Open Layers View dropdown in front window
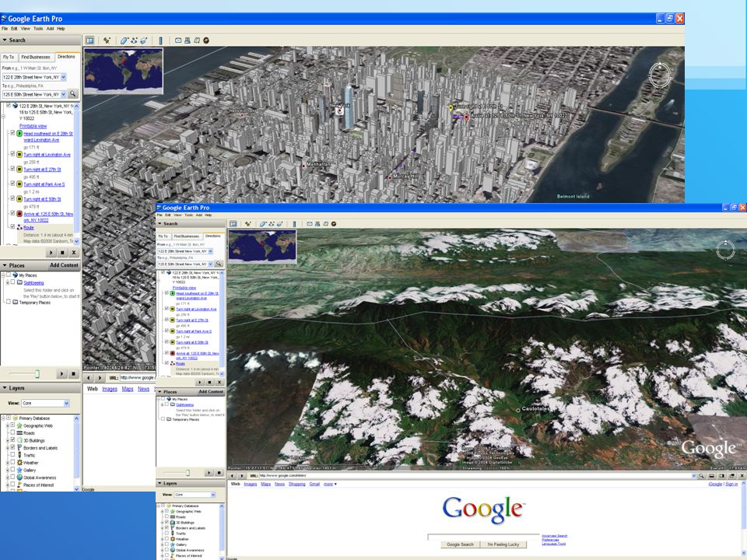This screenshot has height=560, width=747. 213,495
